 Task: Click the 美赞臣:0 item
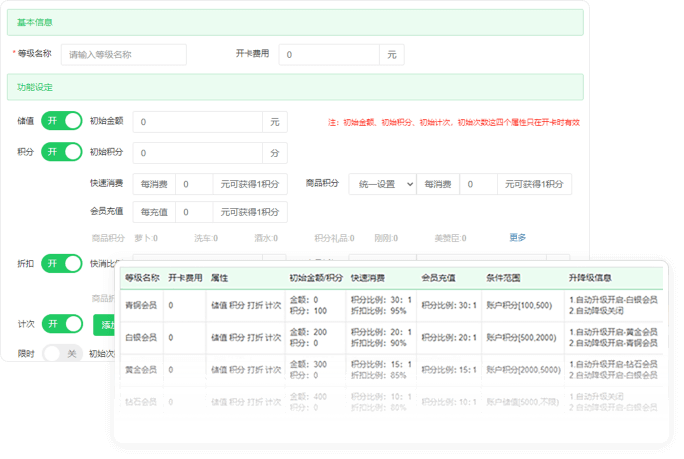pos(450,238)
